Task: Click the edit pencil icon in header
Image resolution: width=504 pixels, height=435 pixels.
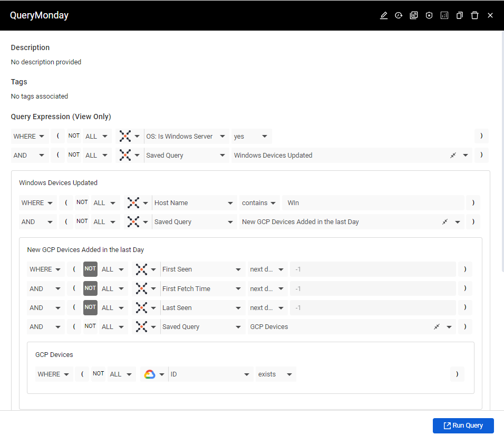Action: [383, 15]
